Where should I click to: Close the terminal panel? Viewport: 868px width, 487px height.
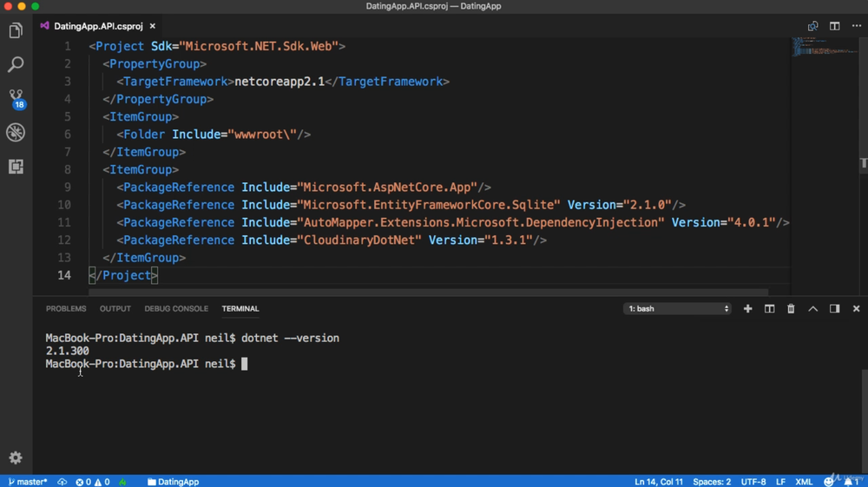[857, 309]
